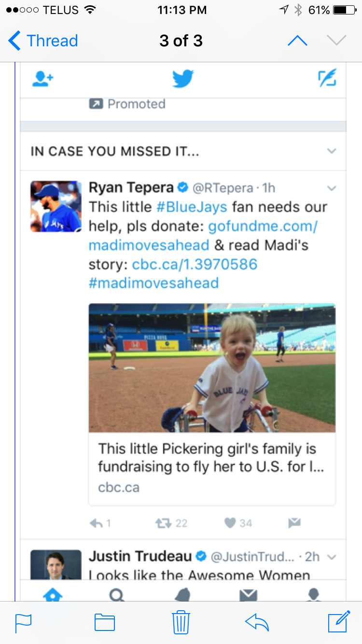Open Justin Trudeau tweet options chevron
The height and width of the screenshot is (644, 362).
pos(332,557)
